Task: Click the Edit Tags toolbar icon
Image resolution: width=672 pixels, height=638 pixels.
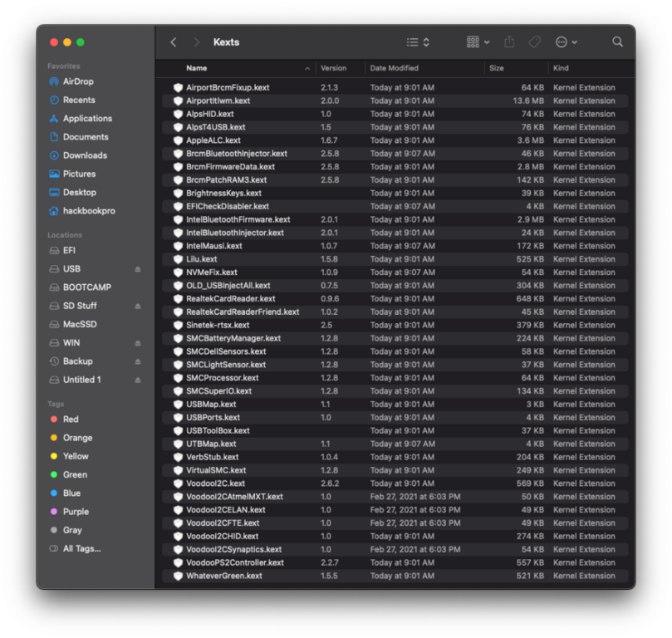Action: click(x=535, y=42)
